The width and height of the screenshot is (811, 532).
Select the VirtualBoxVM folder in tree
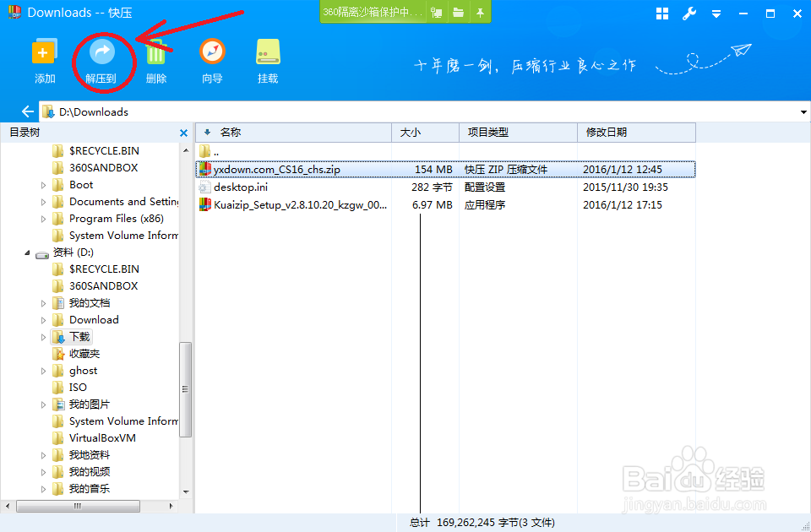point(94,438)
